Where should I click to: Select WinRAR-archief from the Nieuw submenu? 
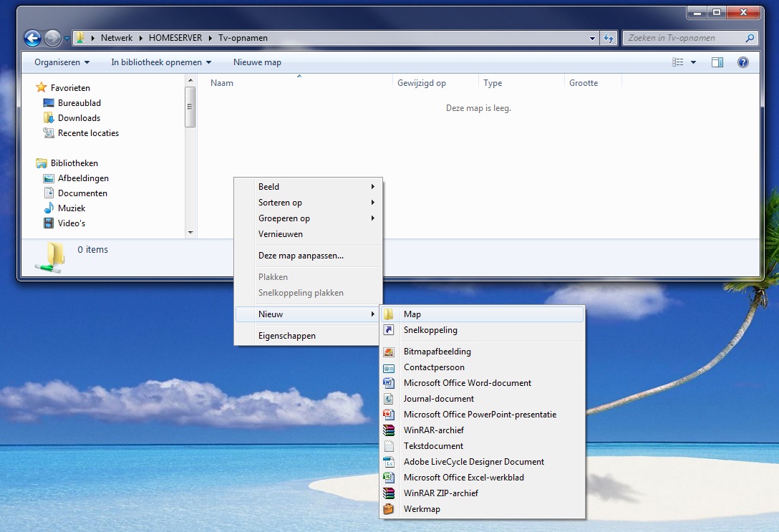click(433, 430)
